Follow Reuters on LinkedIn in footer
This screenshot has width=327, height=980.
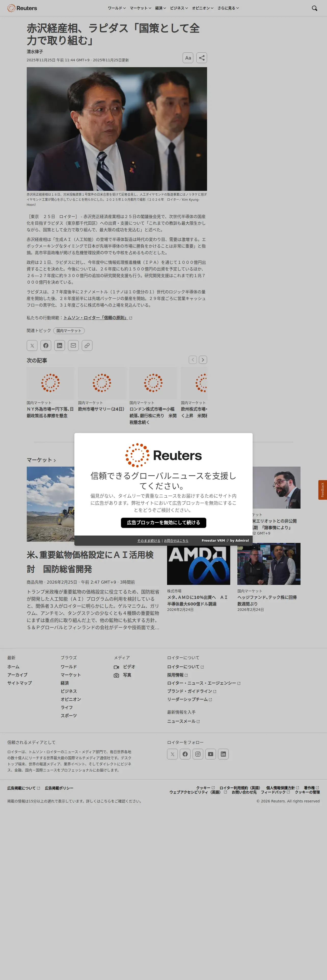click(223, 754)
